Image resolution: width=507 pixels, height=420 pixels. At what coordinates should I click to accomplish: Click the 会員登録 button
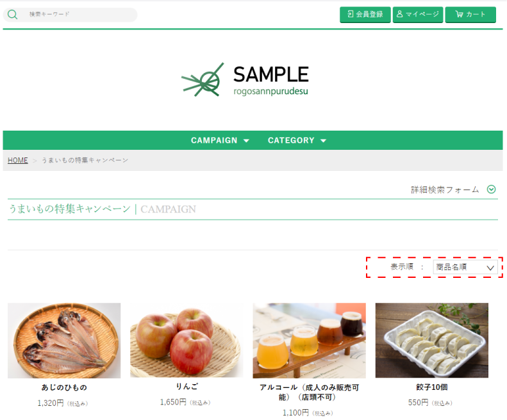[x=365, y=15]
